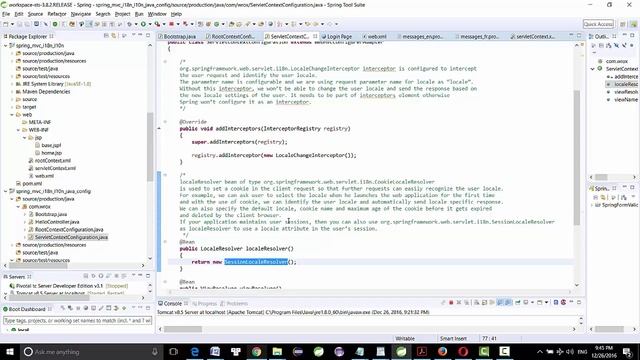Click Collapse All in Package Explorer
Viewport: 640px width, 360px height.
tap(106, 36)
